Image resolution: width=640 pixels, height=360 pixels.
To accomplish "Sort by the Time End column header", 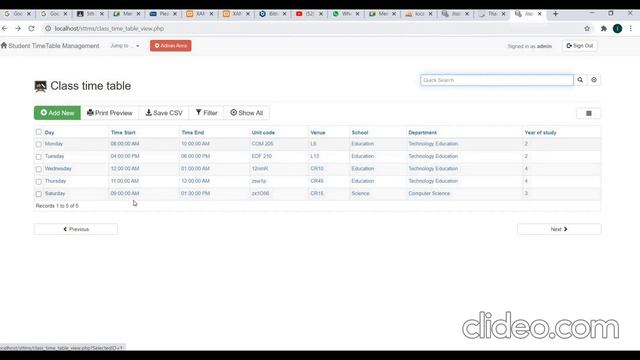I will tap(193, 133).
